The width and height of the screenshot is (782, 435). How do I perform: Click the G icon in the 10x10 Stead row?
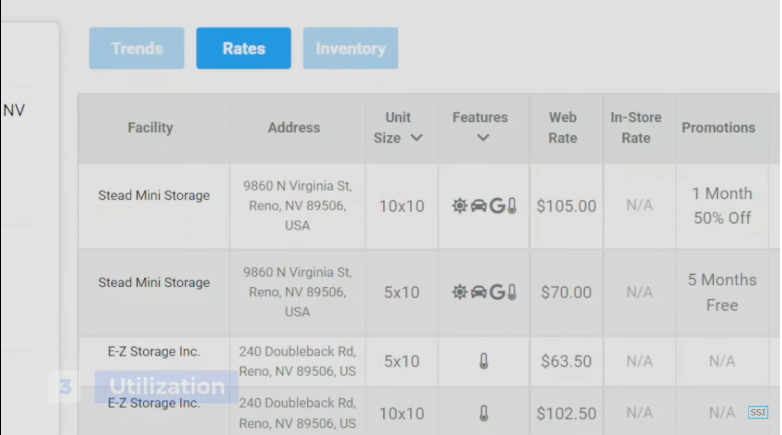coord(496,206)
